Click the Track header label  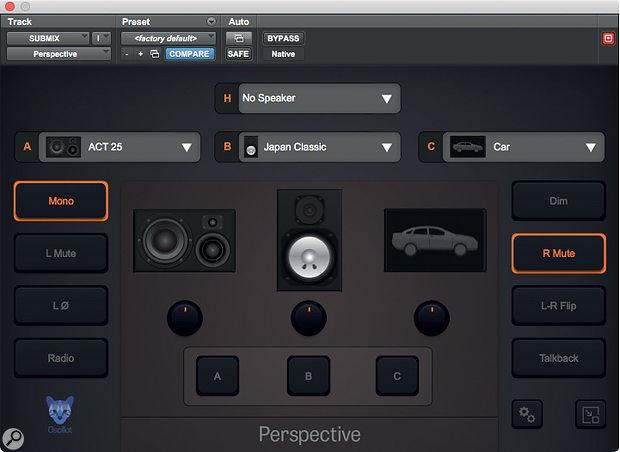[x=20, y=22]
